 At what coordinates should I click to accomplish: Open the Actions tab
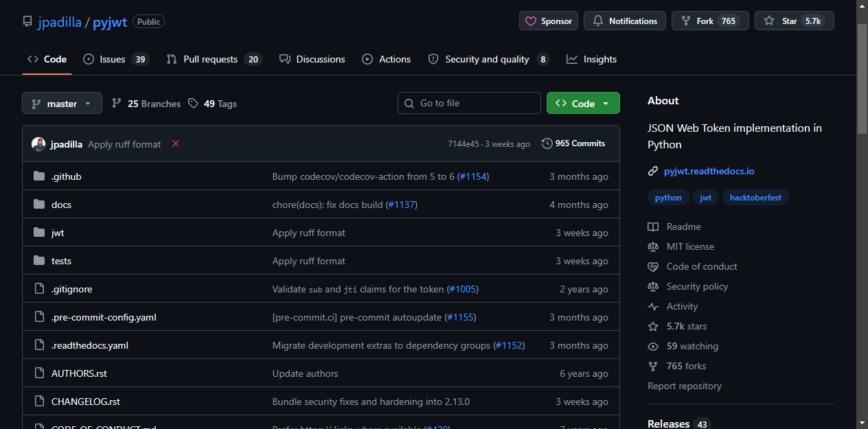387,59
